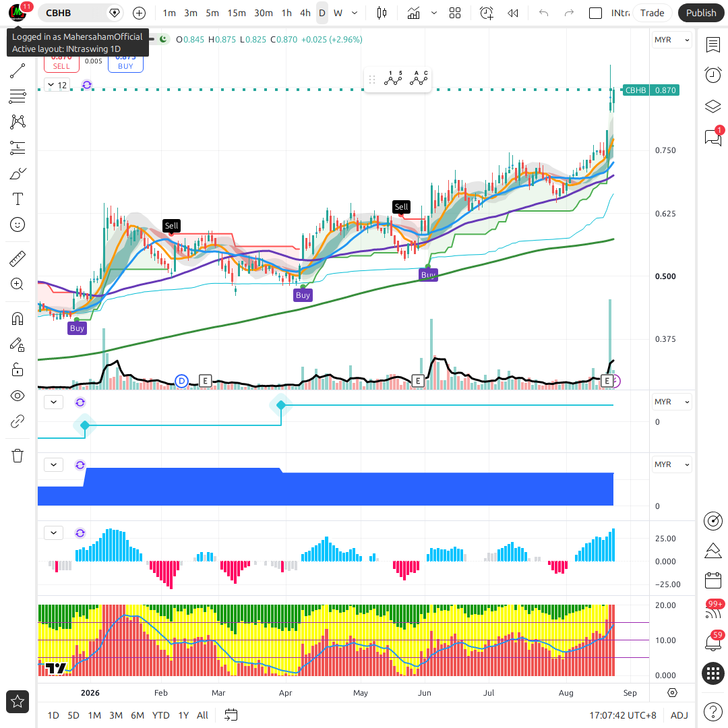
Task: Open the target screener icon
Action: [x=712, y=520]
